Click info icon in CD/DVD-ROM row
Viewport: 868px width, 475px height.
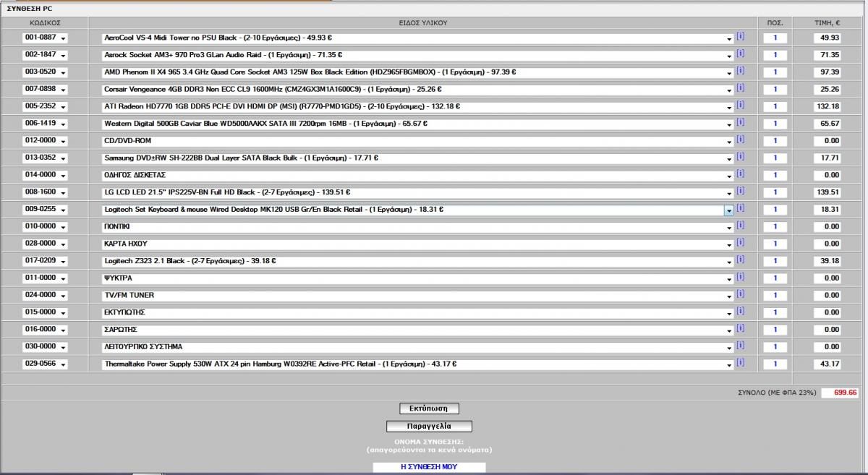[740, 140]
